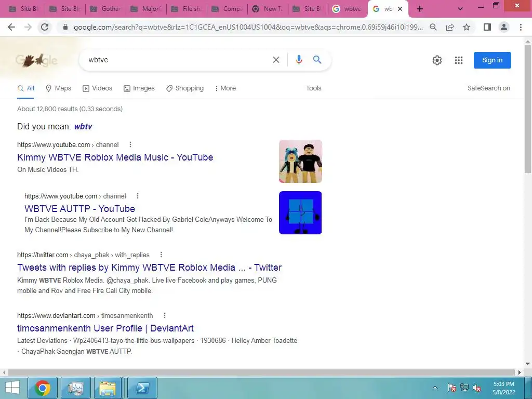The width and height of the screenshot is (532, 399).
Task: Open Chrome from the taskbar
Action: (43, 388)
